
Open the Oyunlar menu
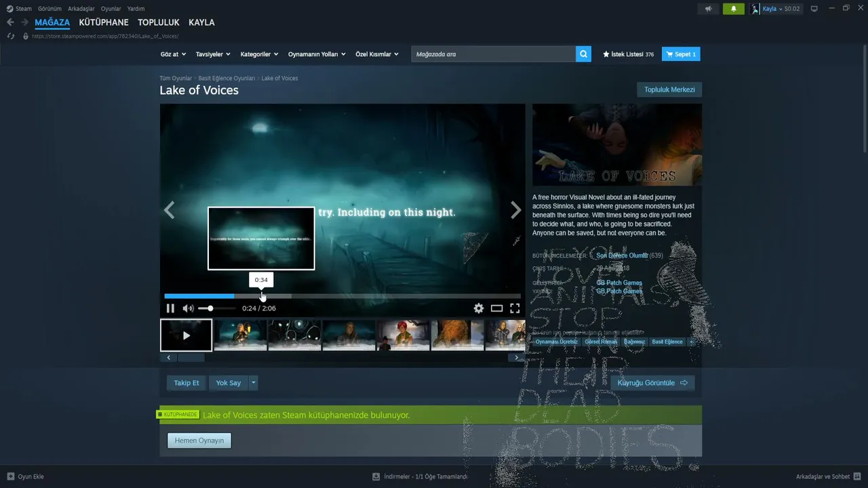tap(111, 9)
